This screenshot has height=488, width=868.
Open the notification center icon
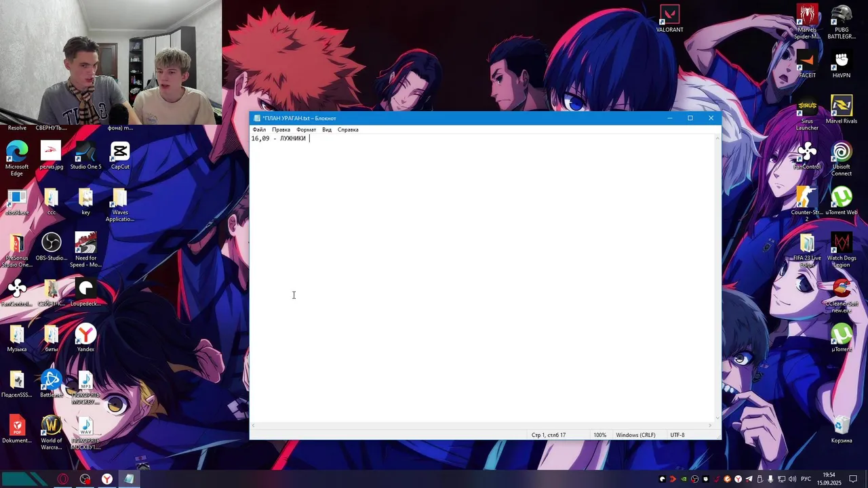[x=853, y=479]
